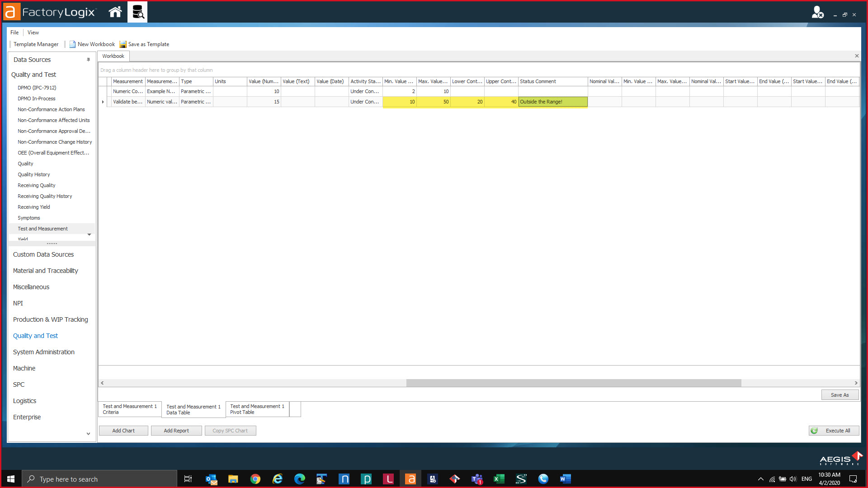Launch Google Chrome from taskbar
The image size is (868, 488).
tap(255, 479)
